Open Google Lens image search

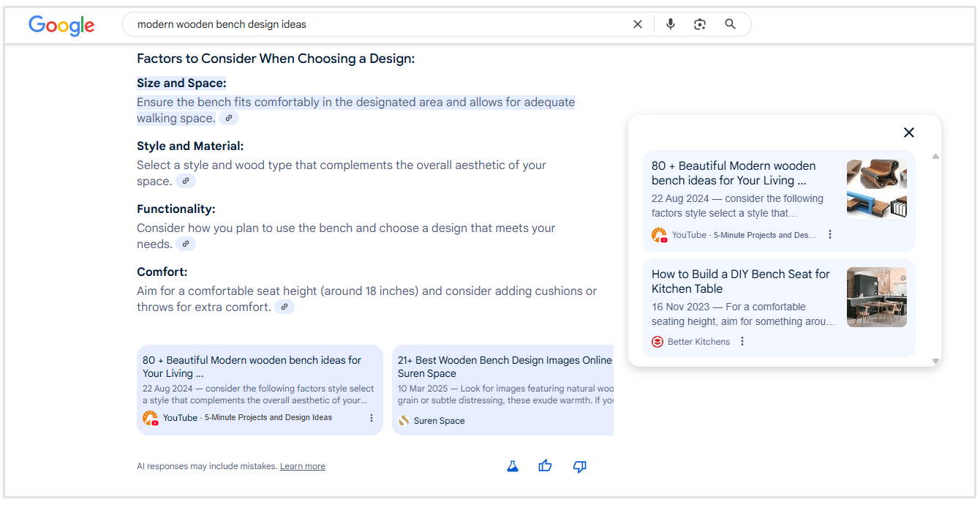point(700,24)
